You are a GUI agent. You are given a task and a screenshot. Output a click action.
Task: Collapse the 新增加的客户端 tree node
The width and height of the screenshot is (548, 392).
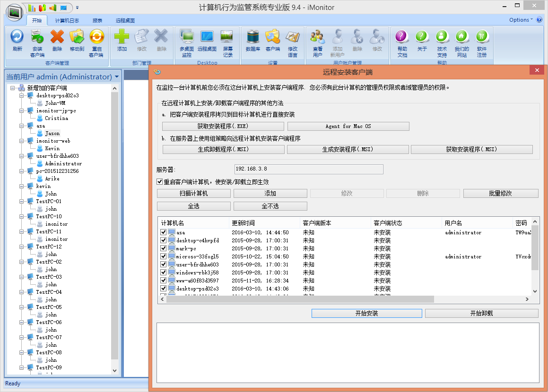tap(13, 88)
